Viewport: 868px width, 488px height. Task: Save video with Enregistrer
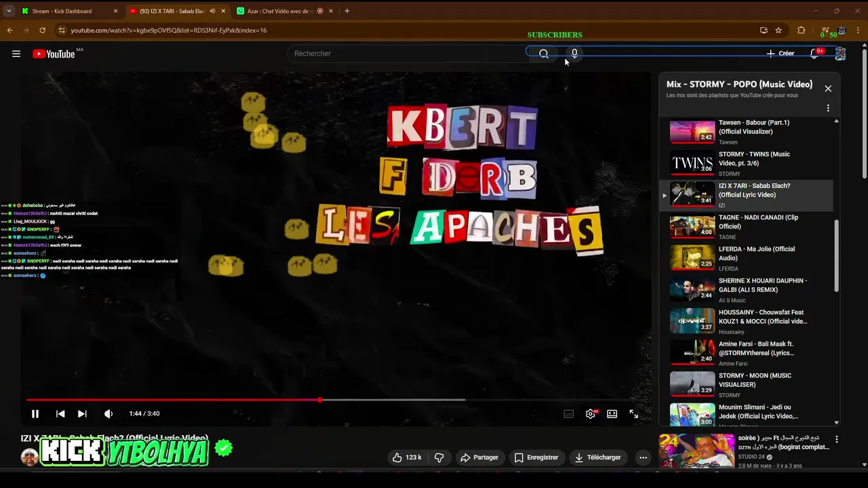536,457
